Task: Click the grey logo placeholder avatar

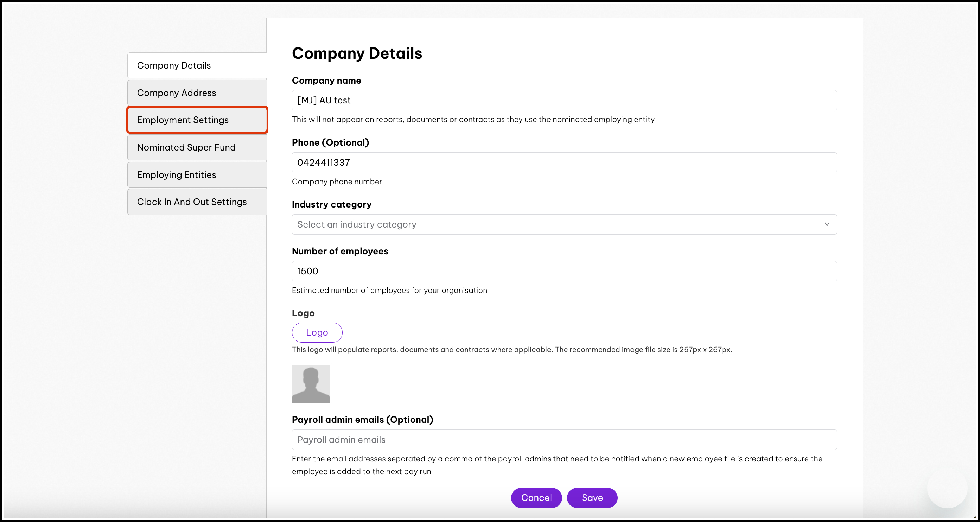Action: [311, 383]
